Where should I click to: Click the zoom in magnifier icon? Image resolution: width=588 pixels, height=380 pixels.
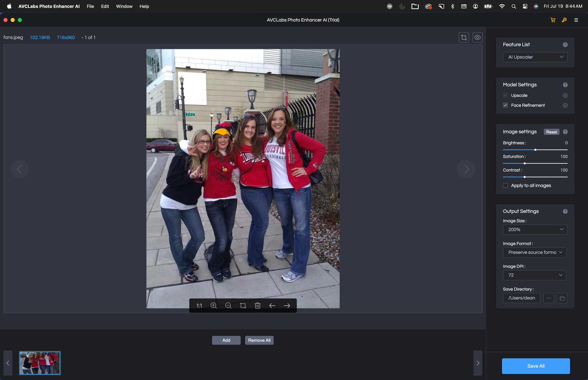pos(214,306)
